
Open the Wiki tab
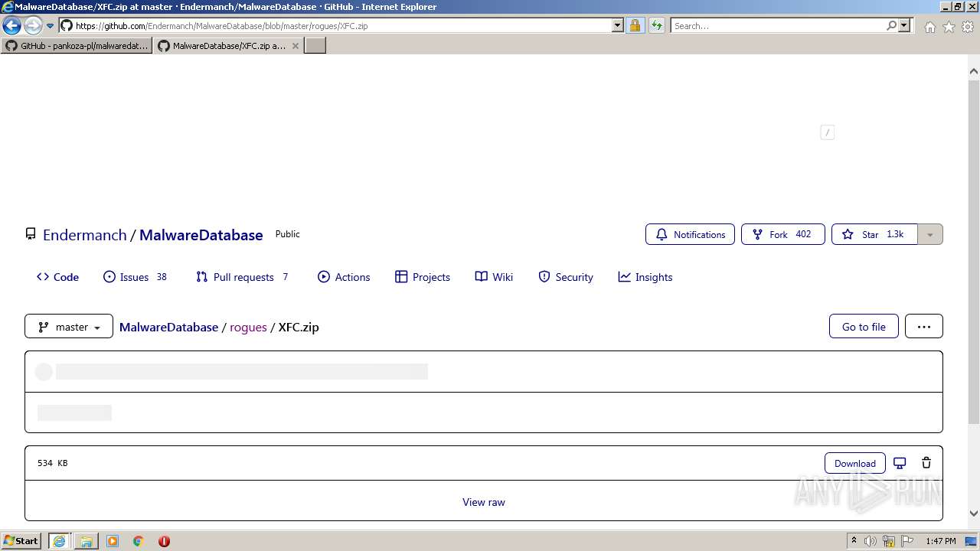pos(494,277)
